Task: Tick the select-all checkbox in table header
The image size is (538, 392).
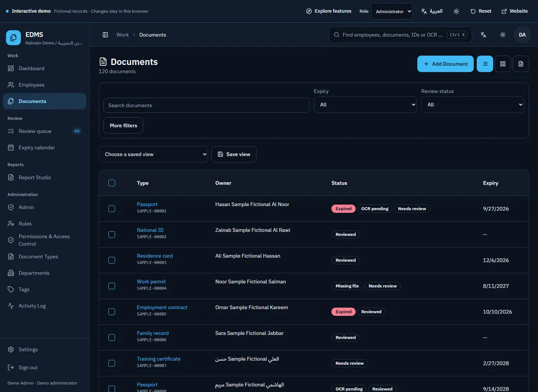Action: [112, 183]
